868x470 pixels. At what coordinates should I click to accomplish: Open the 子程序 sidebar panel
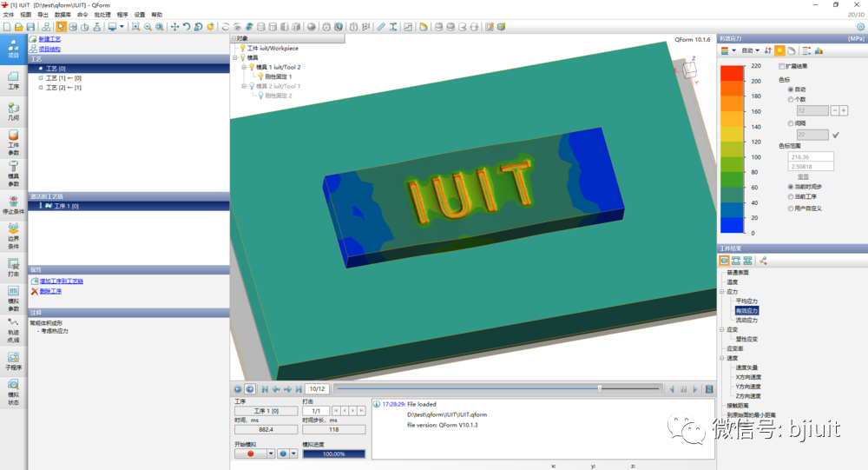point(13,361)
